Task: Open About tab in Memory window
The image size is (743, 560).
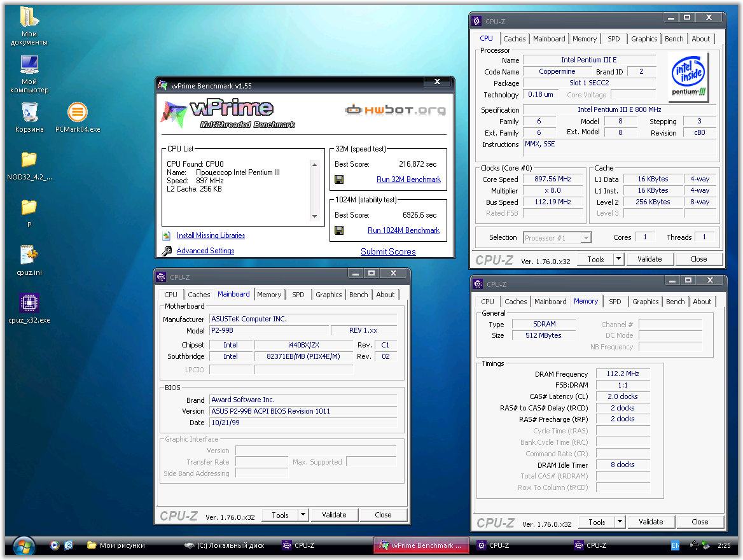Action: [x=702, y=302]
